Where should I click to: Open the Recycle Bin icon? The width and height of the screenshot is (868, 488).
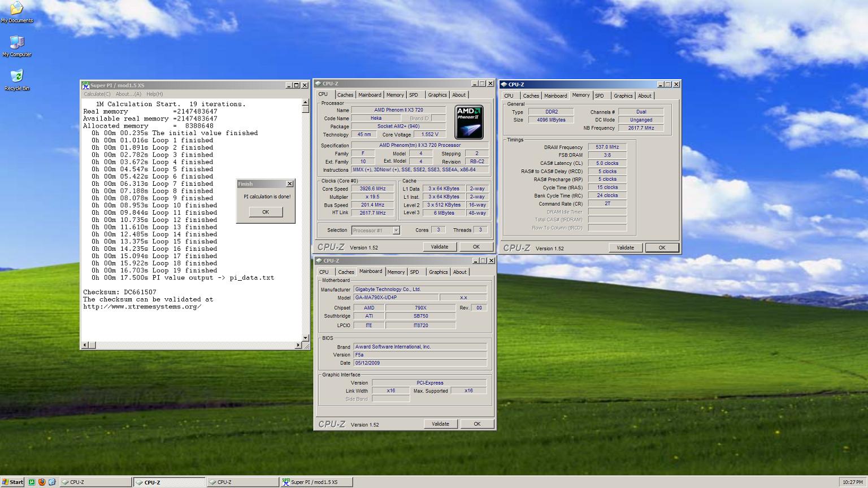point(17,80)
